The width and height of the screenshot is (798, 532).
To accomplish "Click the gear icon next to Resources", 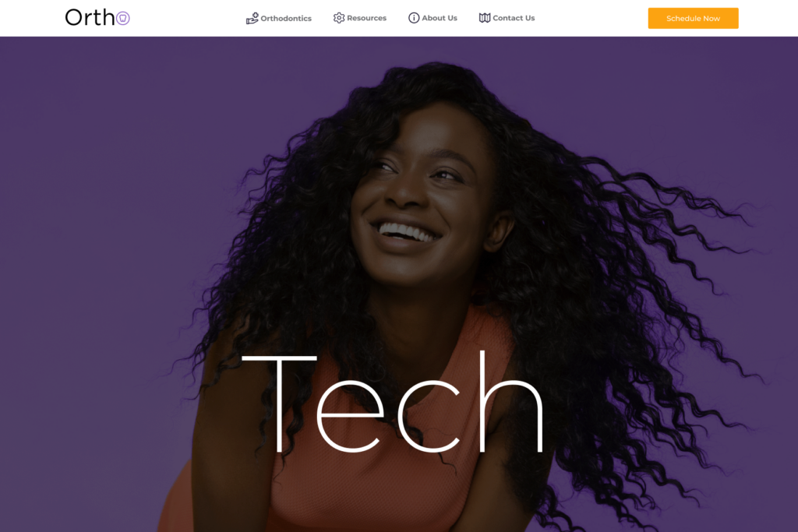I will click(339, 18).
